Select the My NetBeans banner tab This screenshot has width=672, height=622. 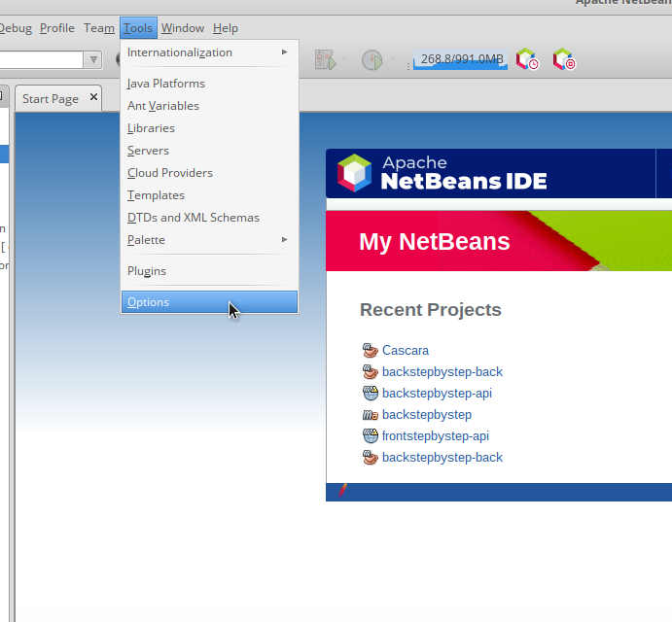435,241
